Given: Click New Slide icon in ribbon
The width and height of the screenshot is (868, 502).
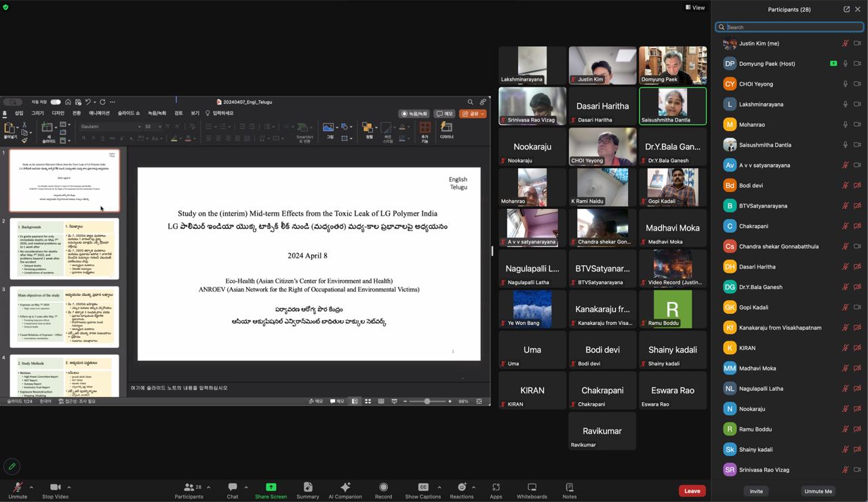Looking at the screenshot, I should pos(47,128).
